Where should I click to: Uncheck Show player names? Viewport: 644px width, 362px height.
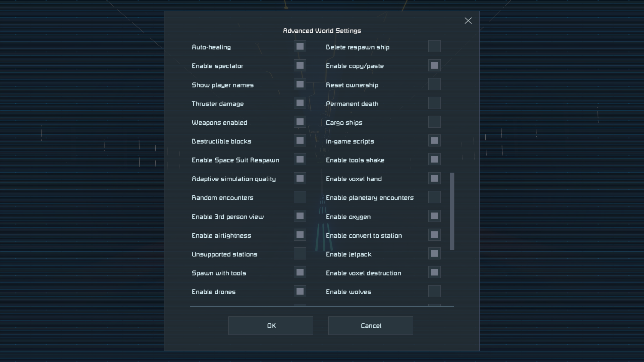(x=300, y=84)
